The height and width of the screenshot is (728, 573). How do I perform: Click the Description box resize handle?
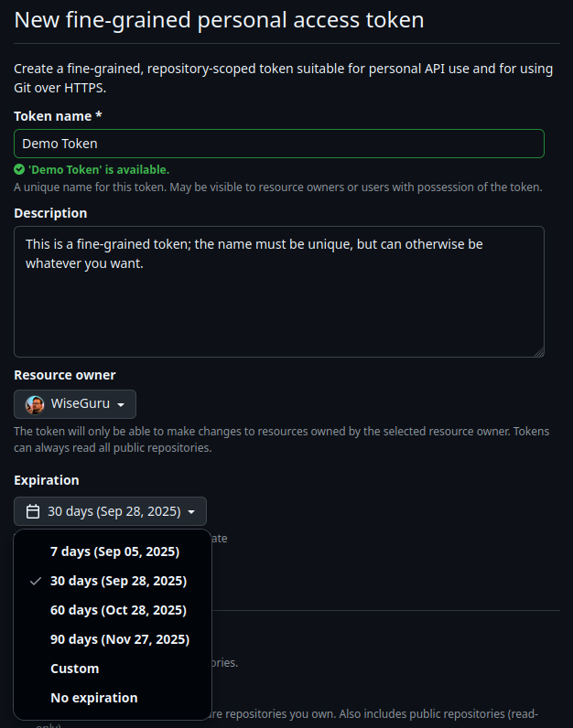[x=538, y=351]
